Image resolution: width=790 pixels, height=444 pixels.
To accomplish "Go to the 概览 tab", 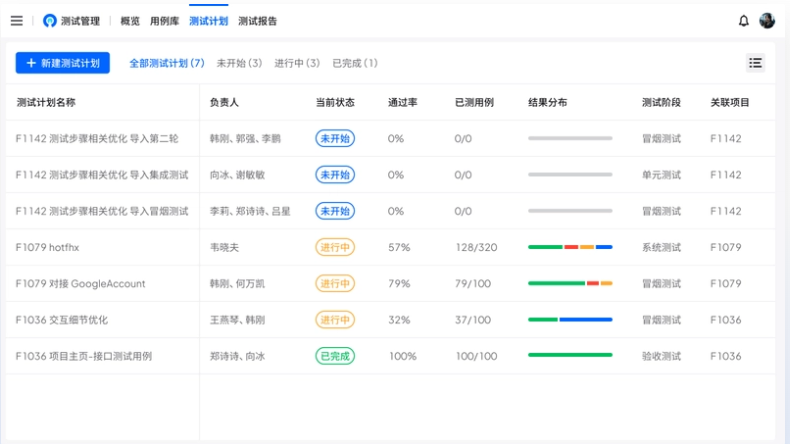I will coord(130,21).
